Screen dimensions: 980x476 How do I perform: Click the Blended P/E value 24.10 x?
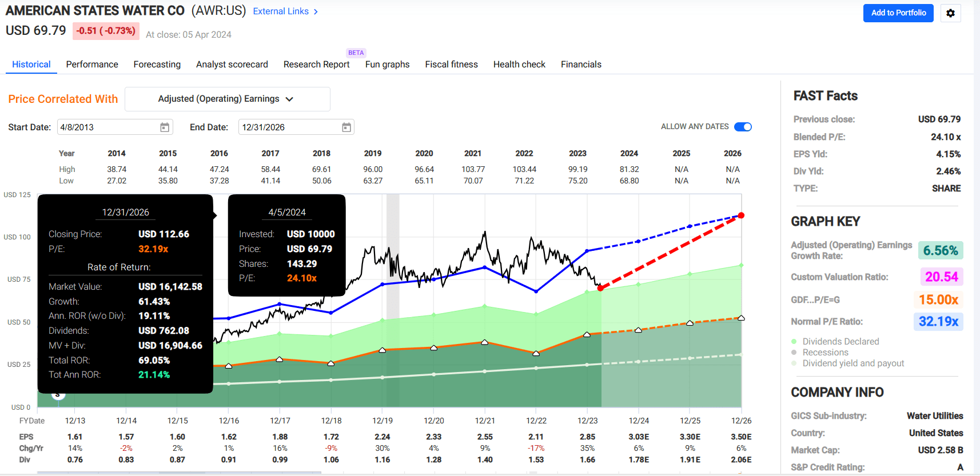click(946, 137)
